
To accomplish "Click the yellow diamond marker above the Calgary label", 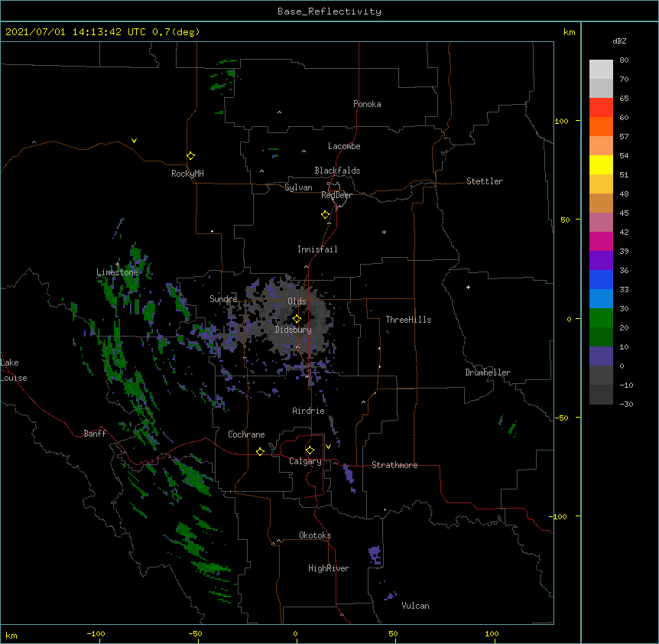I will [310, 450].
